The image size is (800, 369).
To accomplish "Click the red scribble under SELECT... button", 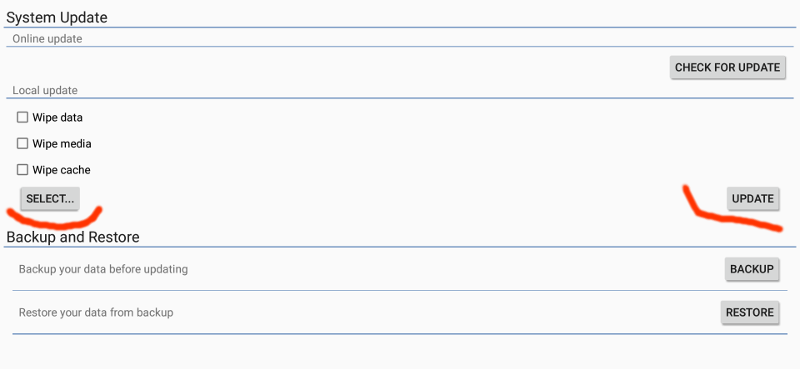I will [x=54, y=218].
